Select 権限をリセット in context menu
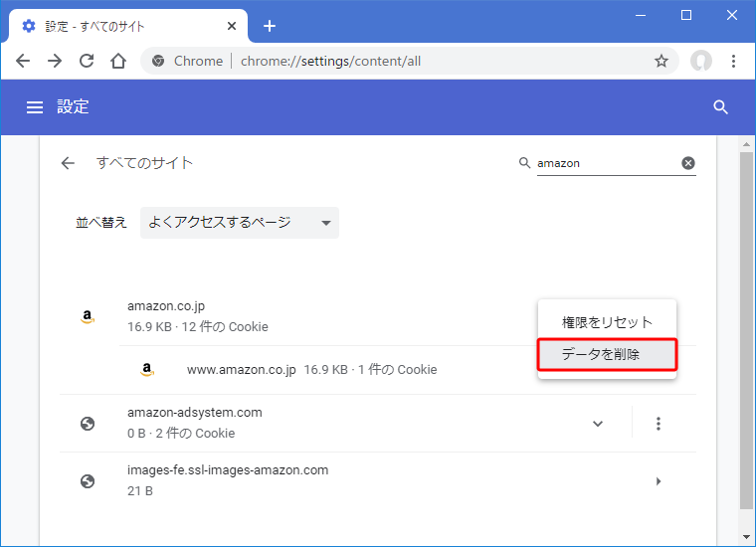 [x=607, y=322]
